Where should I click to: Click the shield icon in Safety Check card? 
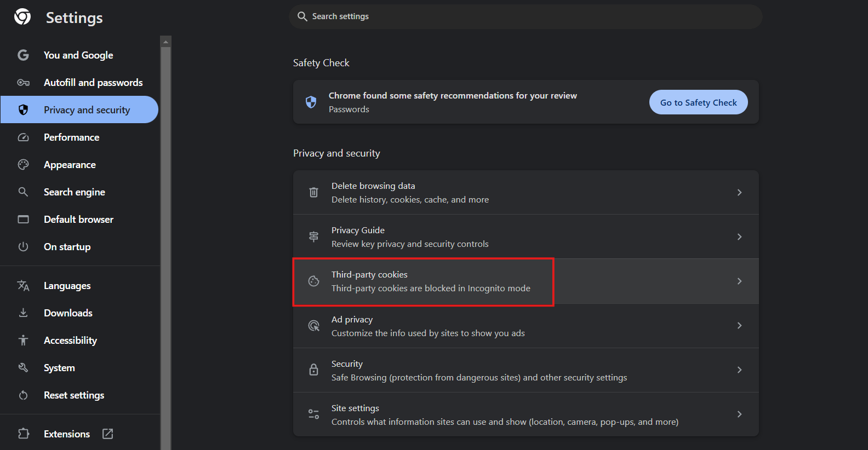pyautogui.click(x=311, y=102)
